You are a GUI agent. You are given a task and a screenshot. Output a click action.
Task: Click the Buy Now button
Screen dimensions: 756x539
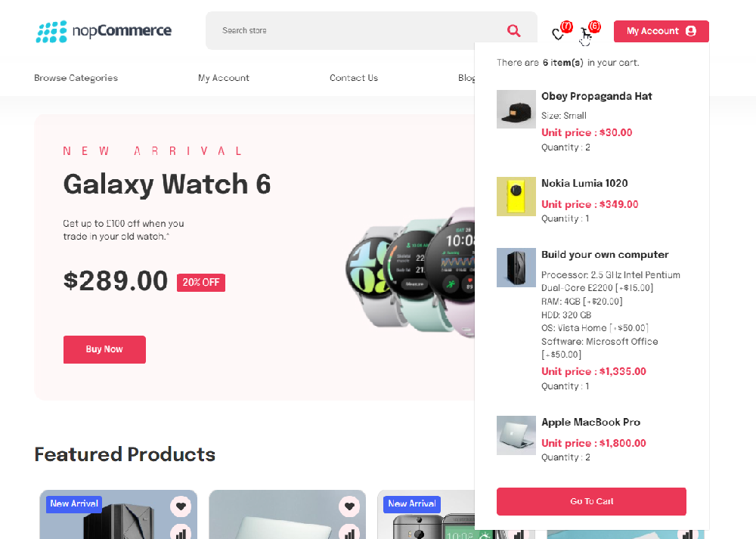tap(104, 349)
